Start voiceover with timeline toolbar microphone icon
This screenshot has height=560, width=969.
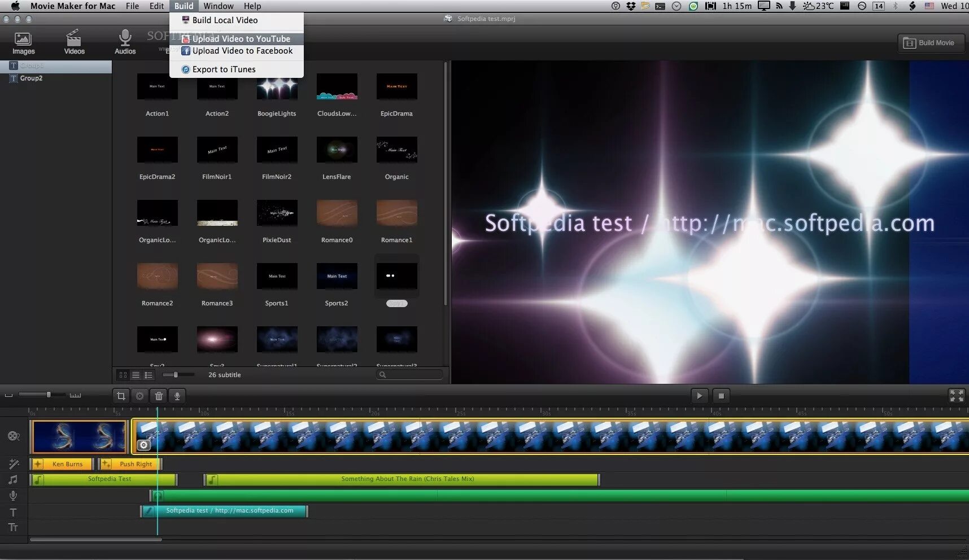coord(177,396)
